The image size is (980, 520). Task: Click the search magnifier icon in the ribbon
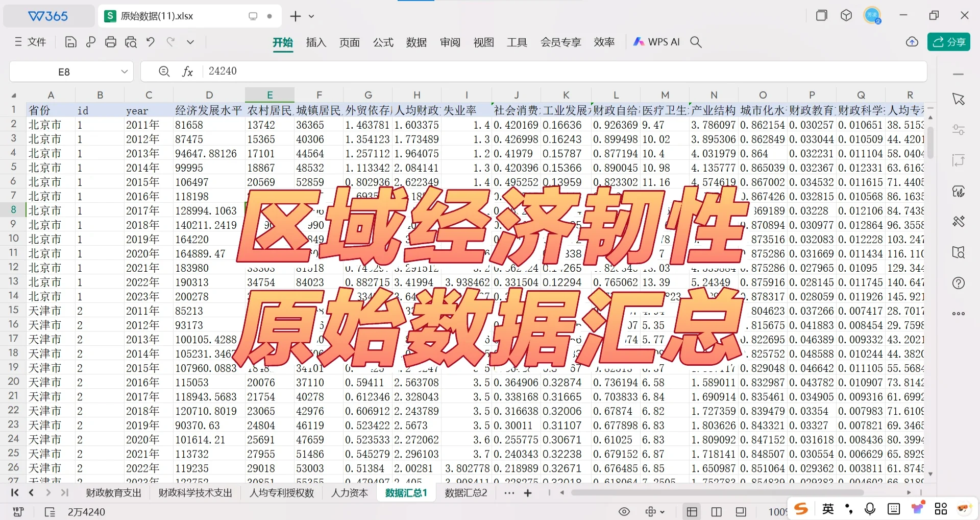pyautogui.click(x=696, y=42)
